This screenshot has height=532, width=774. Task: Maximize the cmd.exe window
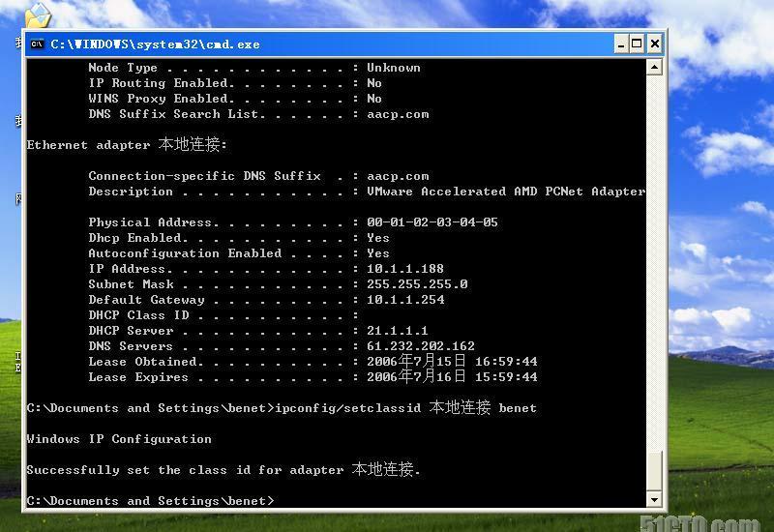coord(637,44)
